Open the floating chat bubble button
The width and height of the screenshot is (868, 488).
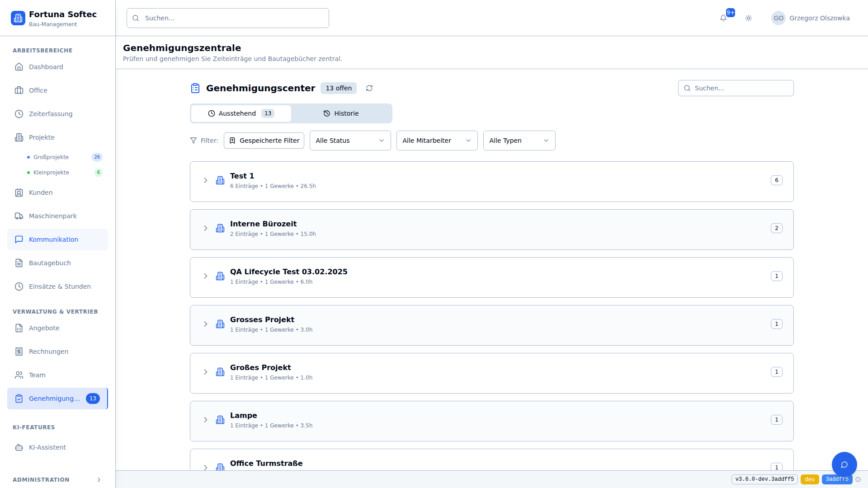(844, 465)
